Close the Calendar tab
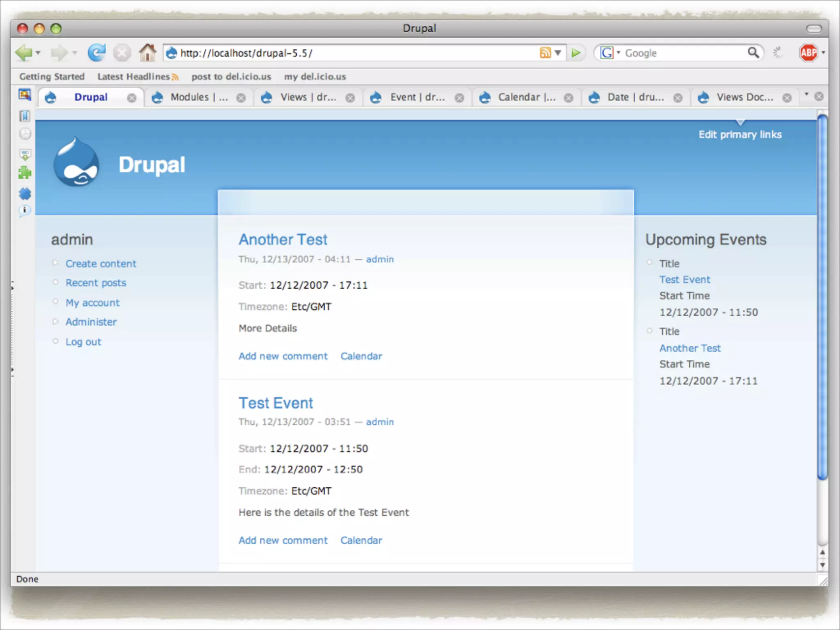Screen dimensions: 840x630 point(568,98)
